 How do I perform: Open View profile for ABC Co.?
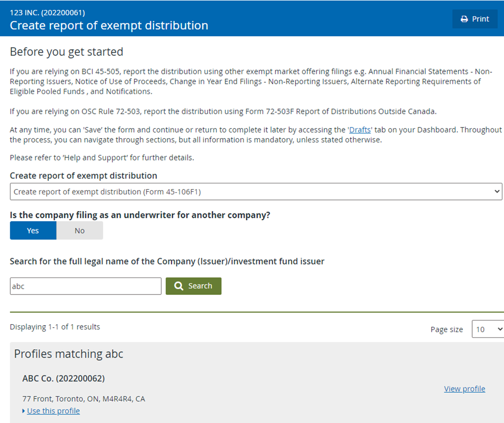[465, 388]
